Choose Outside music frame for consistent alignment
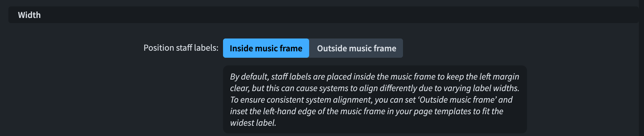The height and width of the screenshot is (136, 644). tap(356, 48)
